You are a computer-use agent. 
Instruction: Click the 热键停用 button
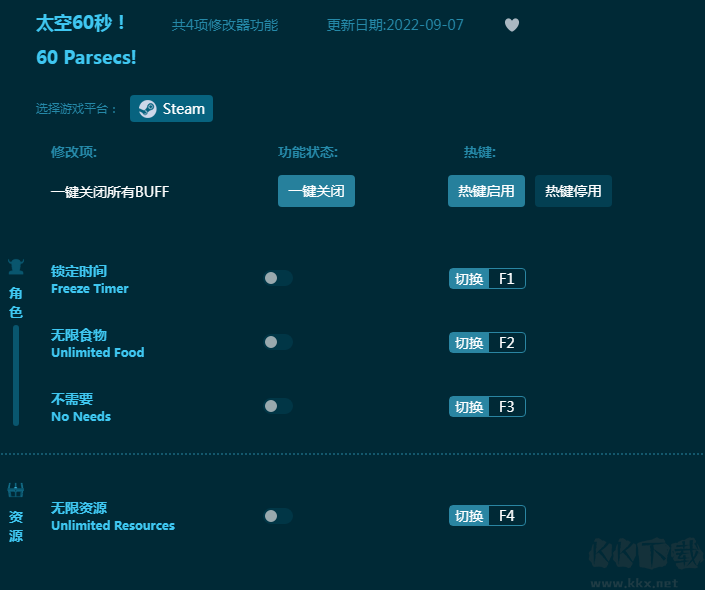(x=573, y=191)
